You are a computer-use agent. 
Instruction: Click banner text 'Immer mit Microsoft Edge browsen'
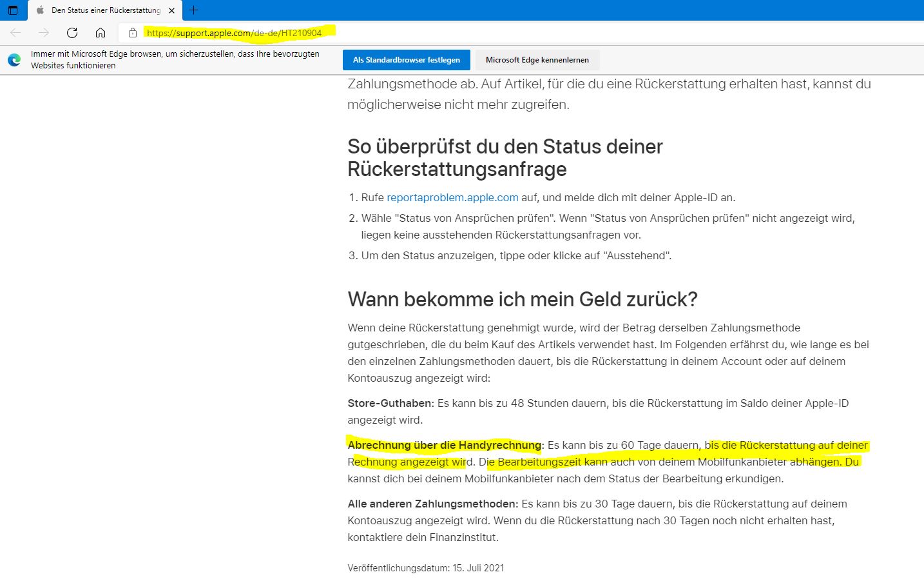coord(175,59)
